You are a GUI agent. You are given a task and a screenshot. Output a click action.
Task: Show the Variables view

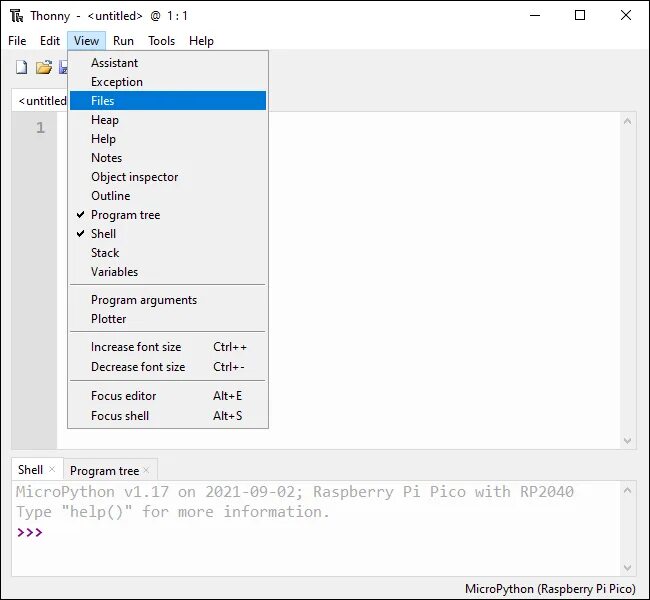pyautogui.click(x=168, y=272)
